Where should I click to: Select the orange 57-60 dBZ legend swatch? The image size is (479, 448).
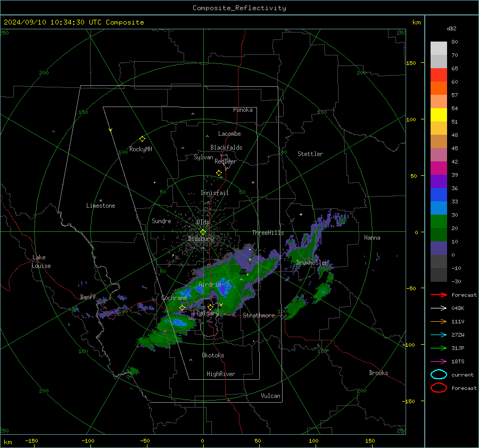(x=439, y=88)
